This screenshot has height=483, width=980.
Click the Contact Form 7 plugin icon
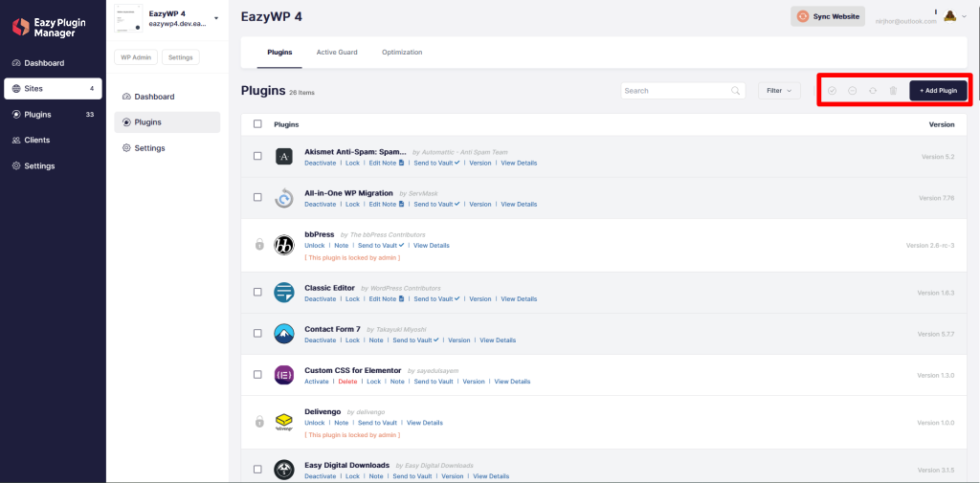pyautogui.click(x=283, y=334)
